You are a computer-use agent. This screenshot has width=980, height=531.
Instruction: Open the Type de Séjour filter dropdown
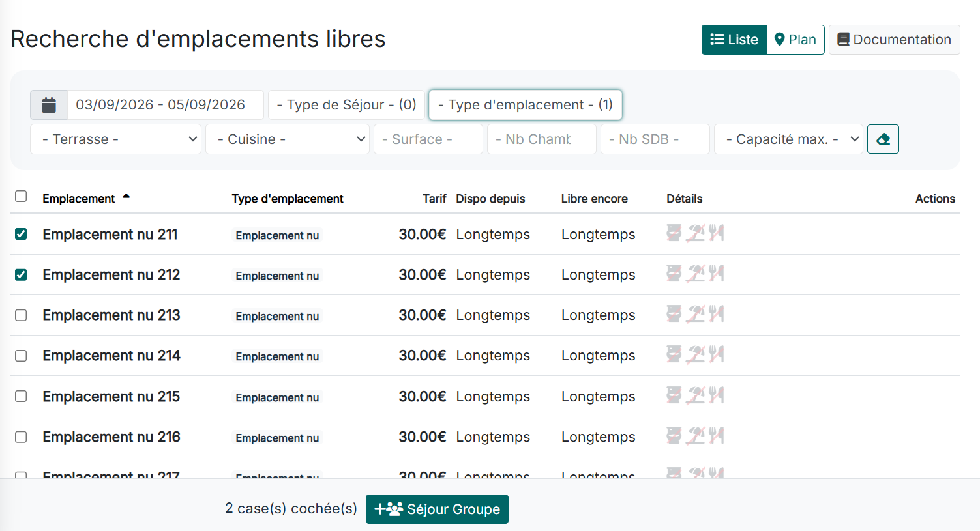(346, 105)
